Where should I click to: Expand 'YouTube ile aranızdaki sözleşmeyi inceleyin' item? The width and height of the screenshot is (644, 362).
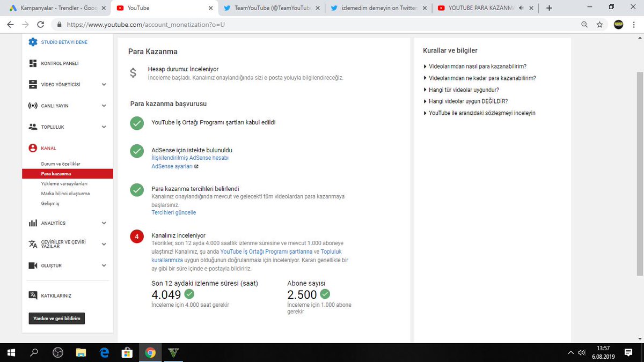point(479,113)
